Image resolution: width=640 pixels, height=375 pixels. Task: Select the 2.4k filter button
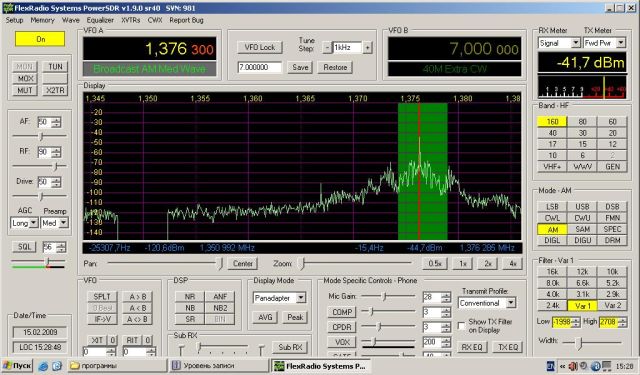coord(552,306)
